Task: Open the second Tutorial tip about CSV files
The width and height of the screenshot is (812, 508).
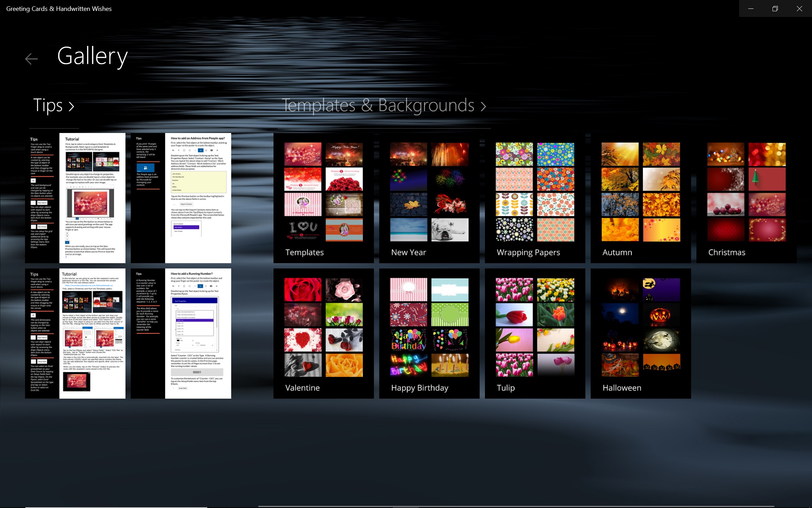Action: tap(75, 333)
